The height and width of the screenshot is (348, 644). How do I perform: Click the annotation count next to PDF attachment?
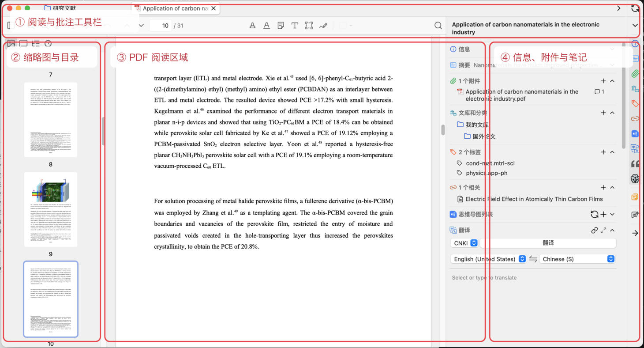click(599, 92)
